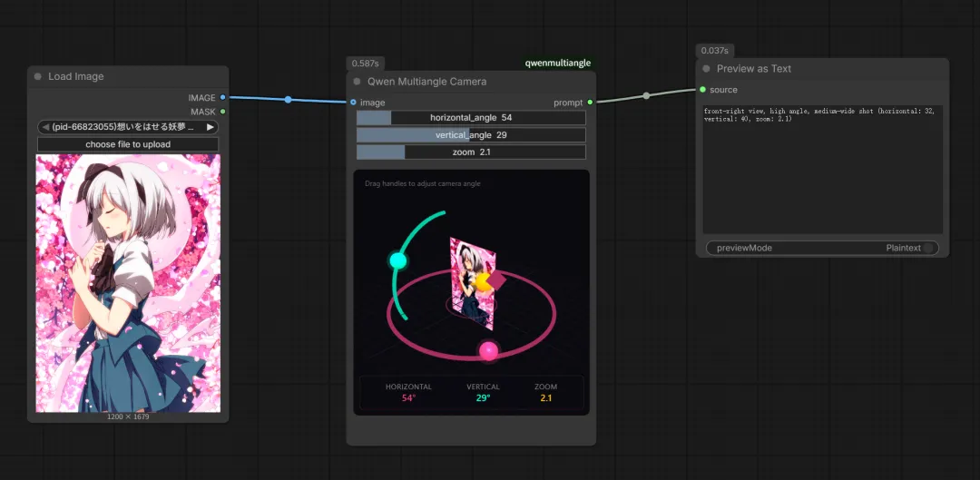Click the VERTICAL 29° readout
The height and width of the screenshot is (480, 980).
[x=483, y=393]
